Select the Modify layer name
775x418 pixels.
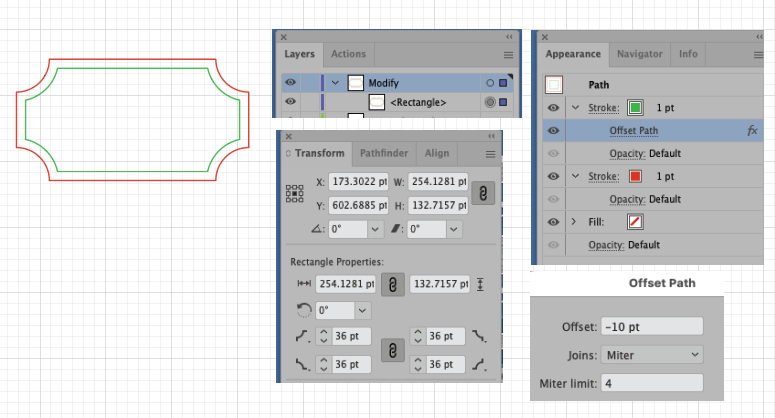384,83
